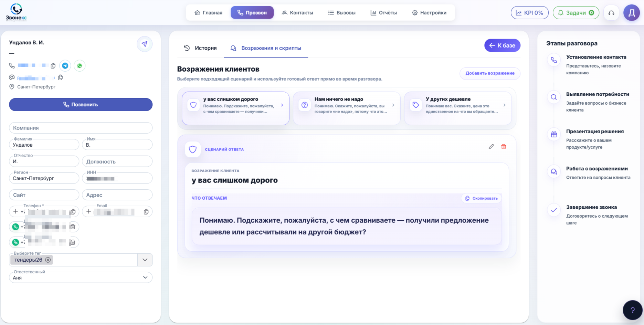Expand the 'У других дешевле' card chevron
Screen dimensions: 644x325
point(505,105)
